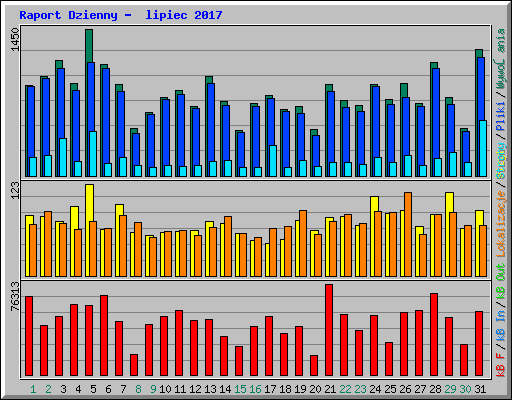Click day label 2 on the x-axis
Viewport: 512px width, 400px height.
[x=48, y=389]
